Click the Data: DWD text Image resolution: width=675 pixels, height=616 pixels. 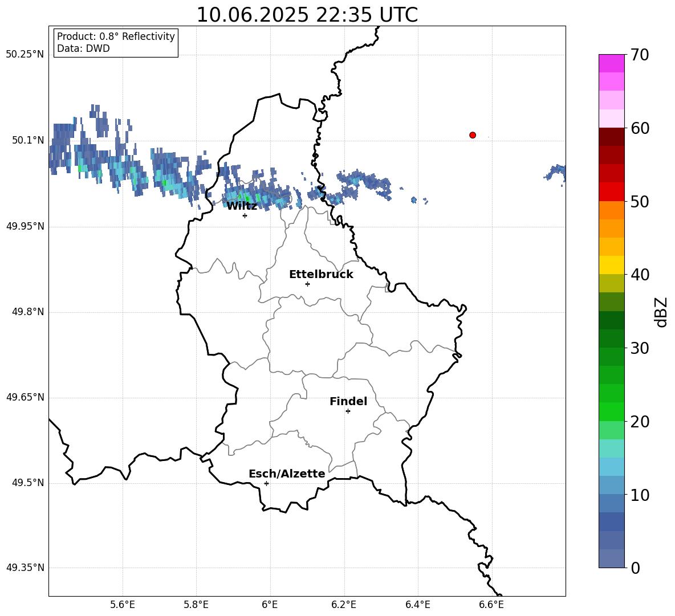[x=83, y=48]
